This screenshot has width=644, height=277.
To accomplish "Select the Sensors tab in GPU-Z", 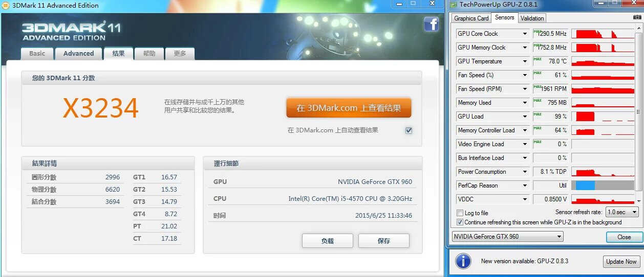I will pyautogui.click(x=504, y=17).
